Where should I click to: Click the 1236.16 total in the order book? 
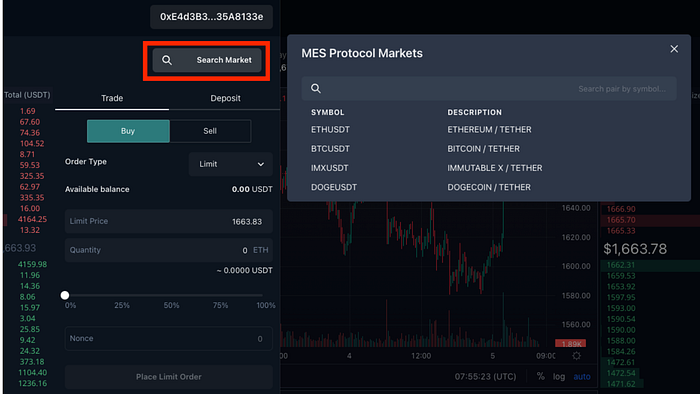32,383
